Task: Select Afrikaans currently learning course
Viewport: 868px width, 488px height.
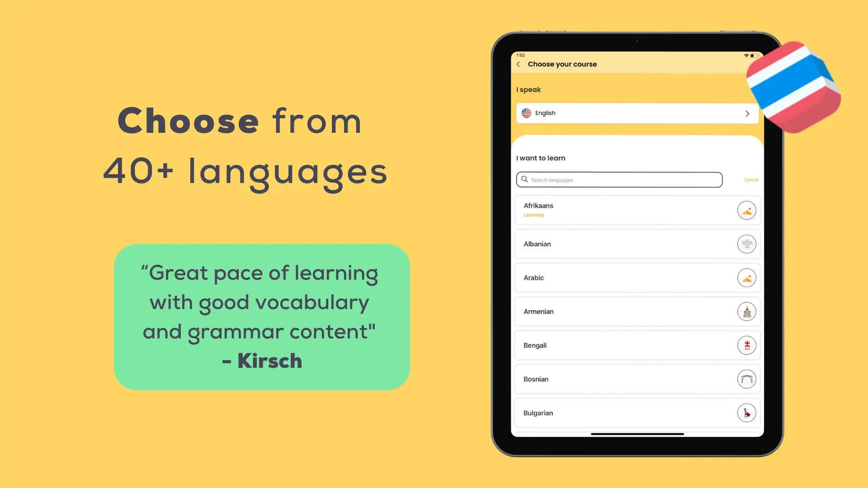Action: click(x=637, y=210)
